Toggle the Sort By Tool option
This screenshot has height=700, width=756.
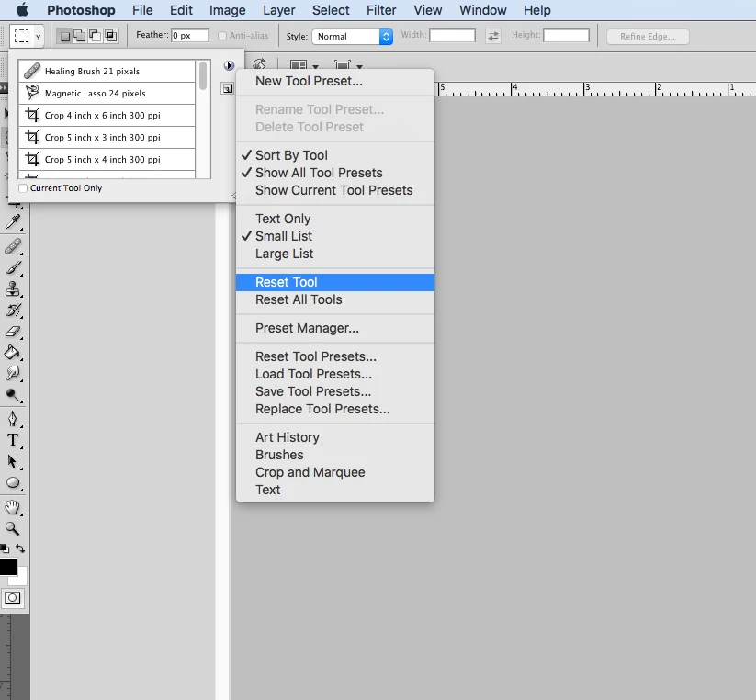pos(335,155)
